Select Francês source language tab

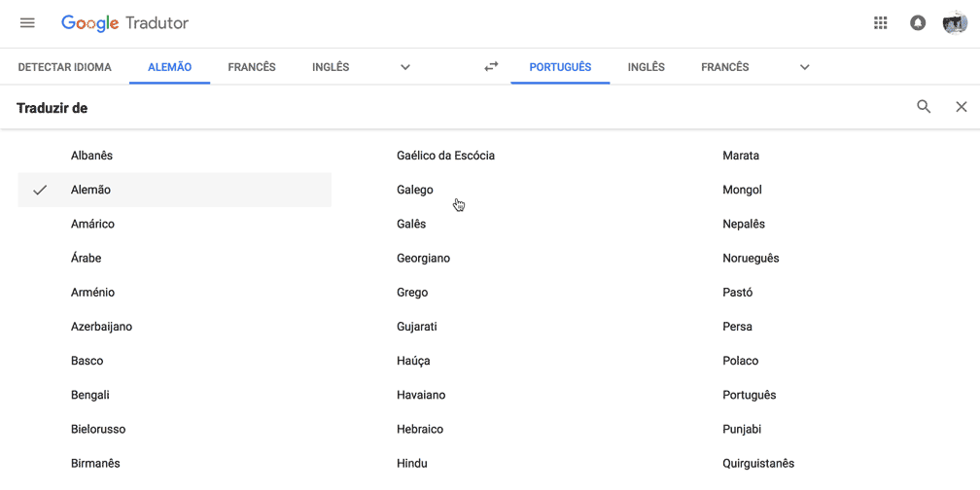pos(251,67)
